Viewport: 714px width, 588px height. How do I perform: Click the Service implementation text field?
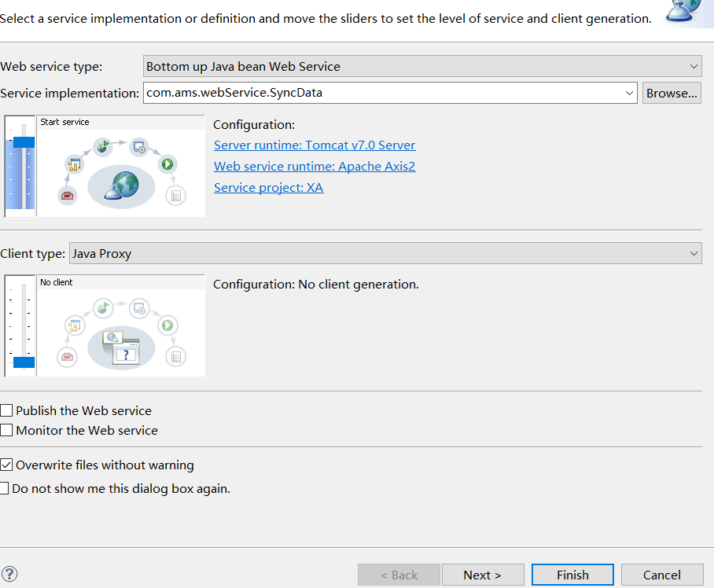(x=382, y=93)
